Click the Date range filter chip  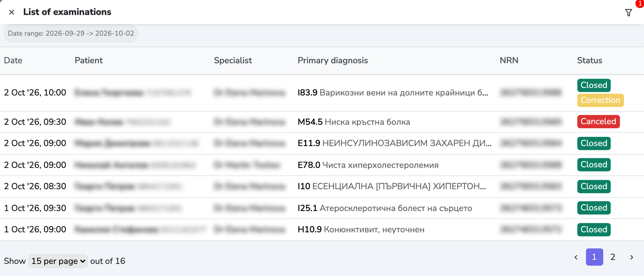(71, 34)
